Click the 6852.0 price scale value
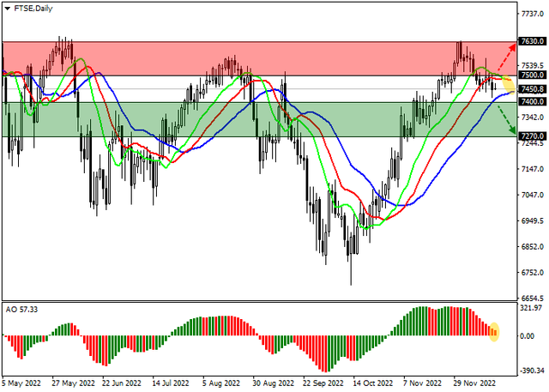This screenshot has width=549, height=392. pyautogui.click(x=532, y=247)
